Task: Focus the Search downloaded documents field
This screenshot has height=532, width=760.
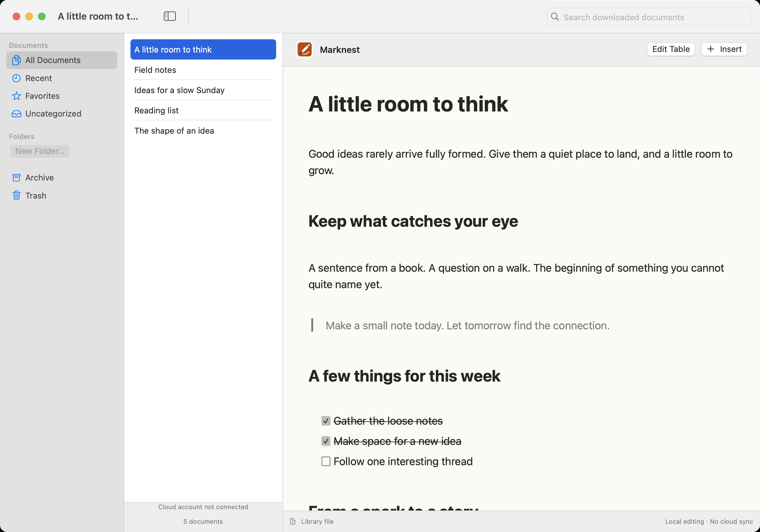Action: pyautogui.click(x=649, y=17)
